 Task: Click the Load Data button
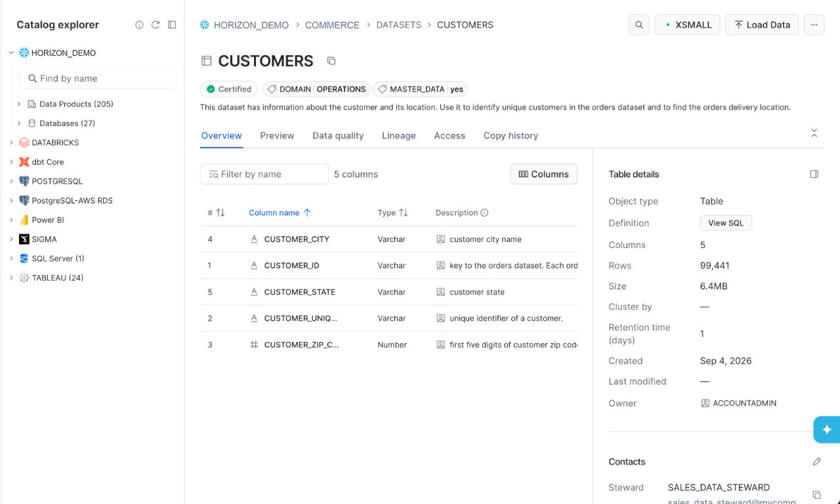pos(762,25)
